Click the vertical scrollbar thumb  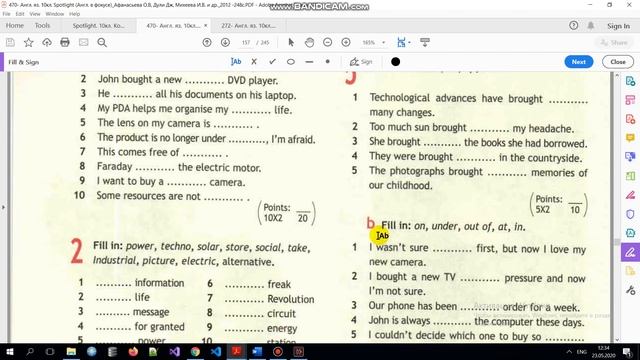[617, 242]
